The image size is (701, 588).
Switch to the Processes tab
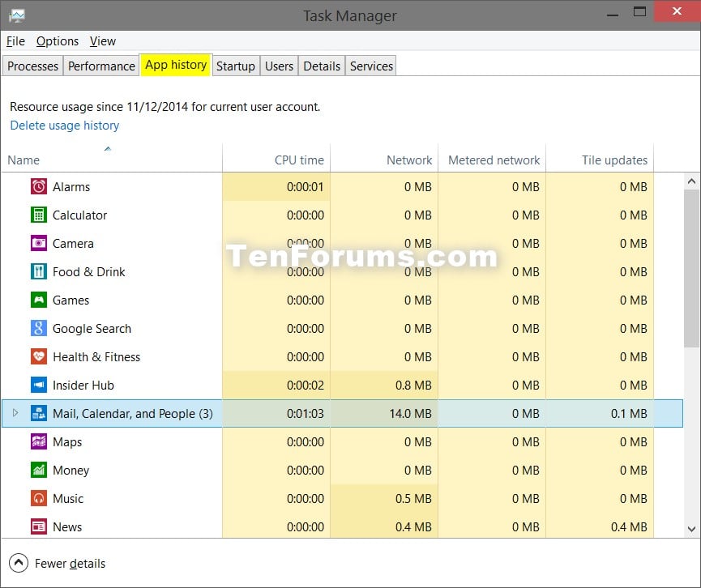pos(32,66)
